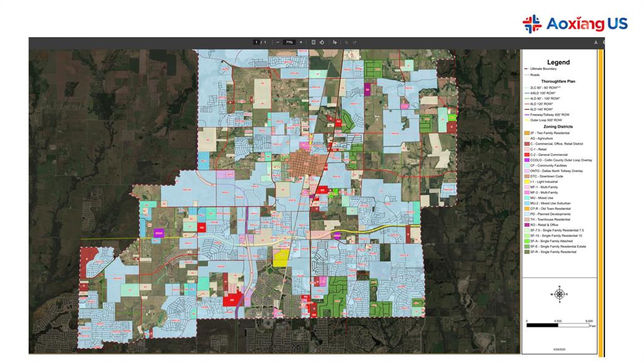Click the Thoroughfare Plan heading
Screen dimensions: 644x362
[x=558, y=82]
